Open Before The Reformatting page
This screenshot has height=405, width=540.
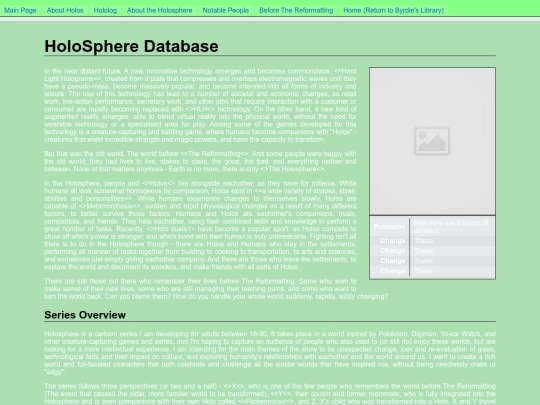pyautogui.click(x=296, y=10)
